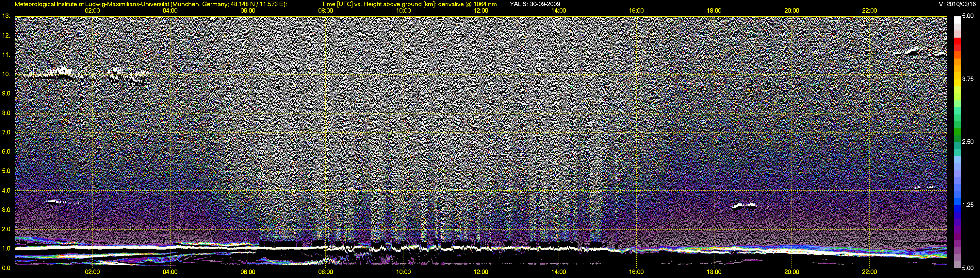
Task: Click the 02:00 label on top time axis
Action: pyautogui.click(x=92, y=11)
